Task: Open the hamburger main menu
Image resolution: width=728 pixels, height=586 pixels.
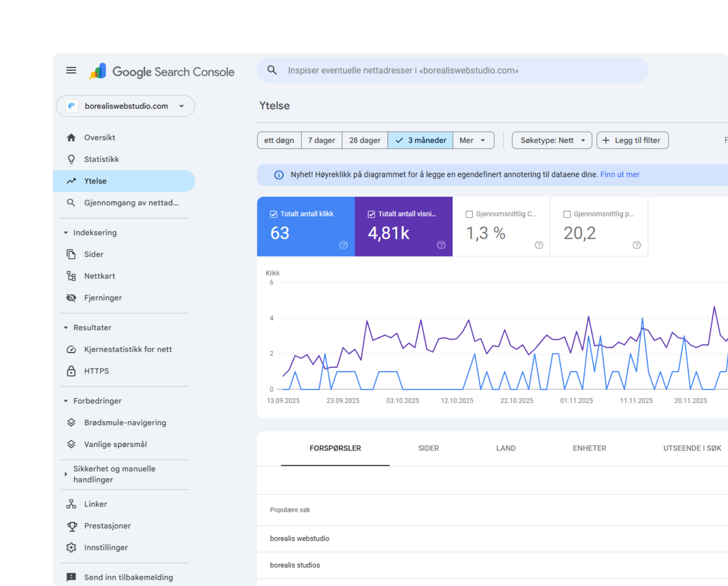Action: point(71,70)
